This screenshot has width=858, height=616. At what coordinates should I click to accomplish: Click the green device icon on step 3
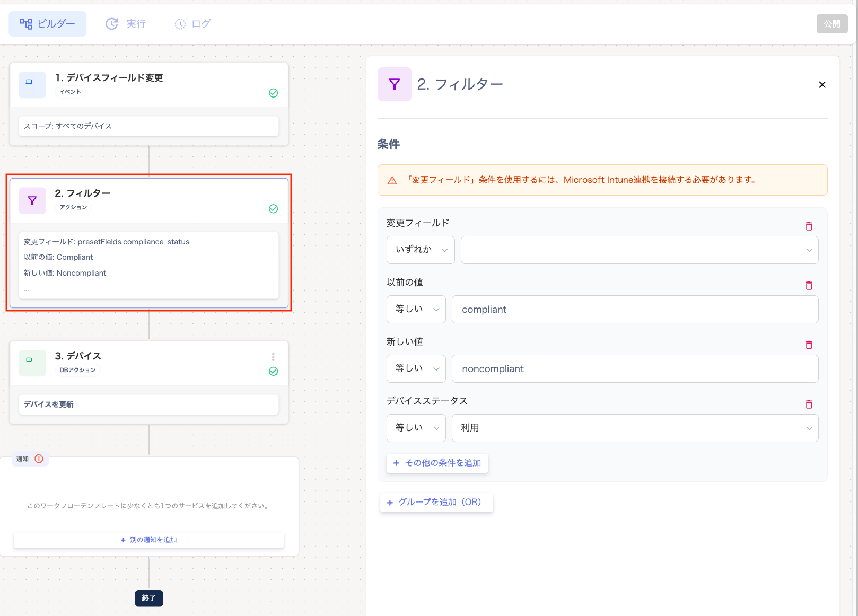click(x=32, y=363)
